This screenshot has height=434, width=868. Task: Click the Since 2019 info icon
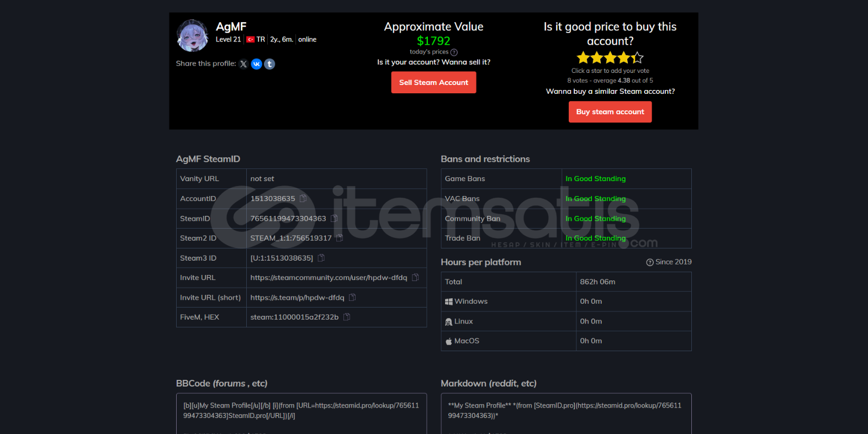pyautogui.click(x=650, y=262)
